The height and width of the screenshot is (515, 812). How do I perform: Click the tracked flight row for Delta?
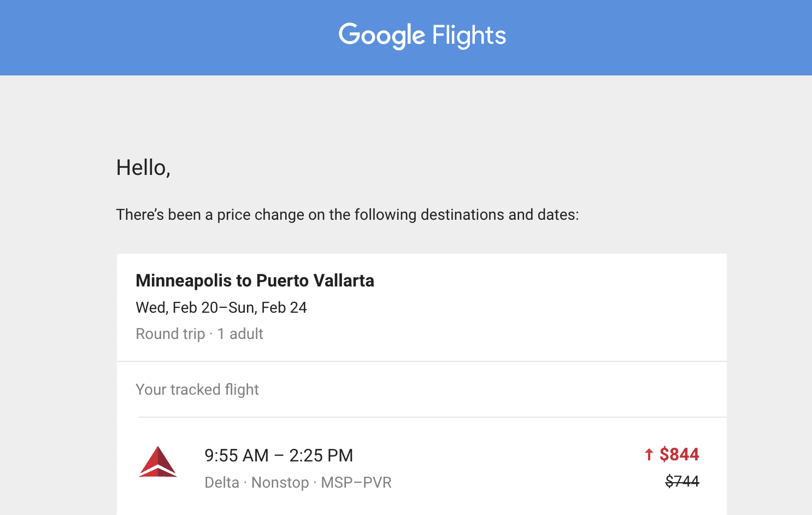pyautogui.click(x=421, y=466)
